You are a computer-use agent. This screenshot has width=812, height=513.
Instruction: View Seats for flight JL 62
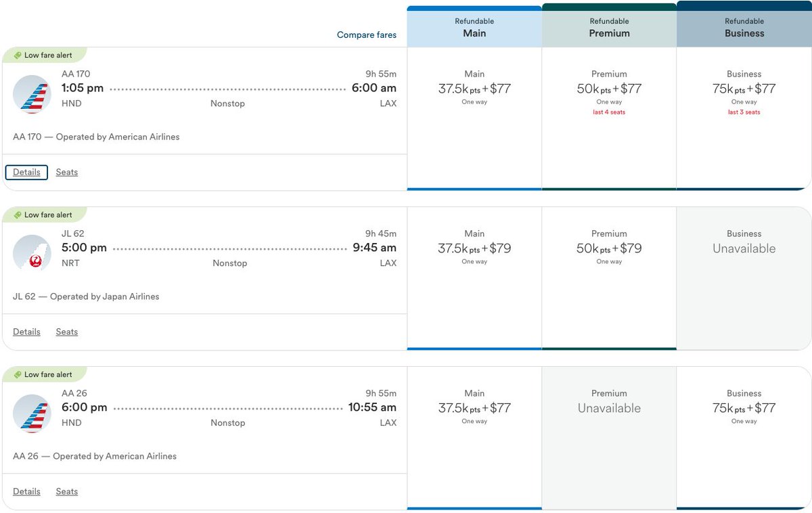67,332
